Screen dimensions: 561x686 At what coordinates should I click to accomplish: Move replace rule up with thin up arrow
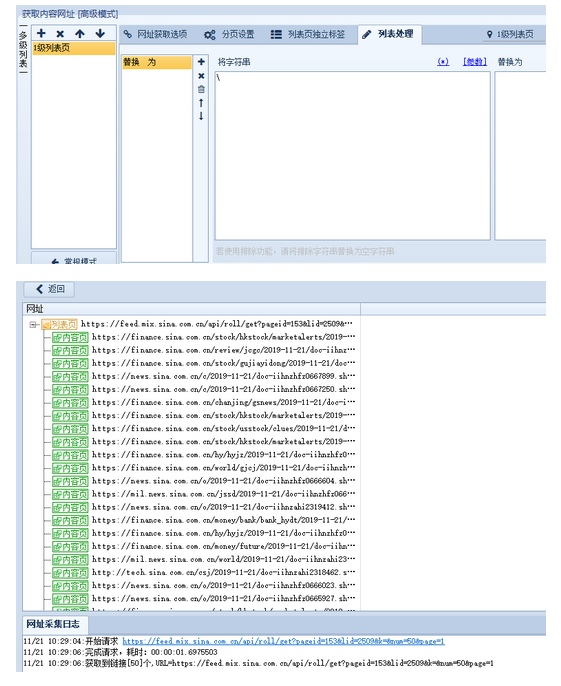pos(201,103)
